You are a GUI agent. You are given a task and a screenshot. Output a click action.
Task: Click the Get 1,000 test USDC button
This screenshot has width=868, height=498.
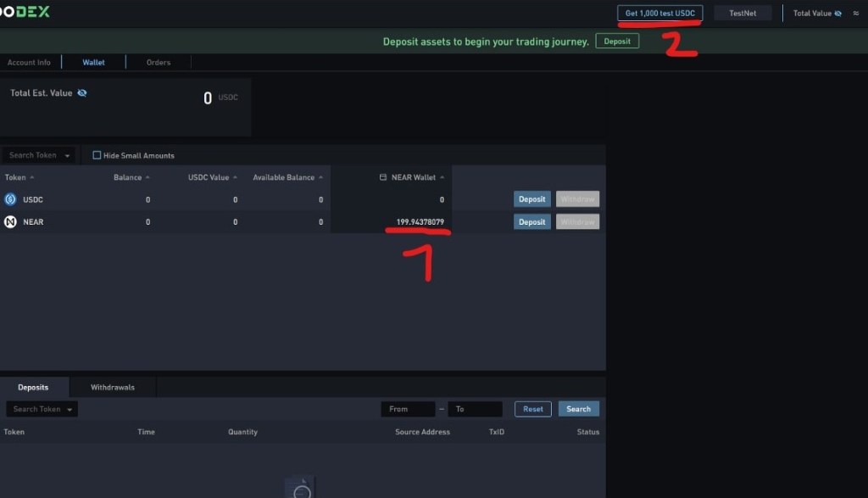tap(659, 12)
